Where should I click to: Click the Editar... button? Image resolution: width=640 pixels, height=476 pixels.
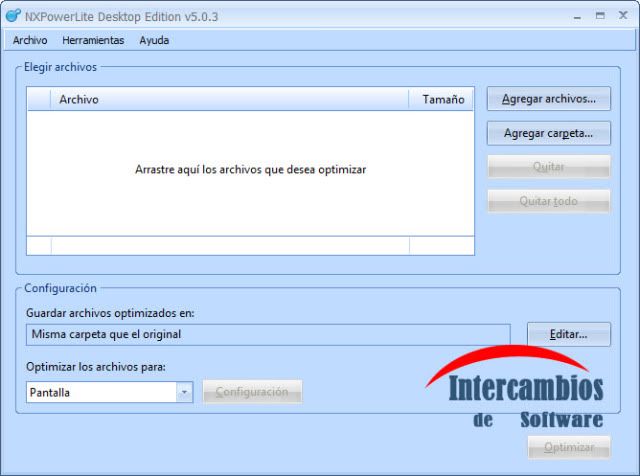[x=569, y=334]
